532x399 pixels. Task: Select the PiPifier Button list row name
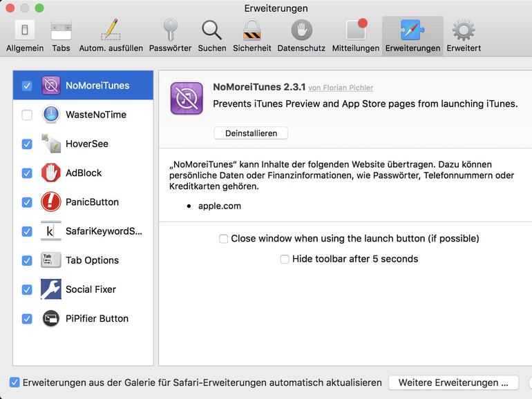point(97,319)
